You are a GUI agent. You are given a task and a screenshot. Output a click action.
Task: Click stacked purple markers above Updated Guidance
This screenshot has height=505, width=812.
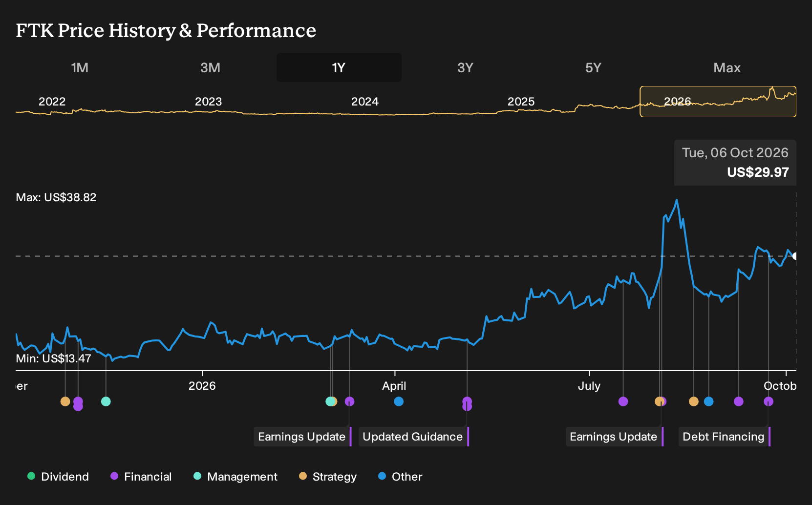pyautogui.click(x=467, y=403)
